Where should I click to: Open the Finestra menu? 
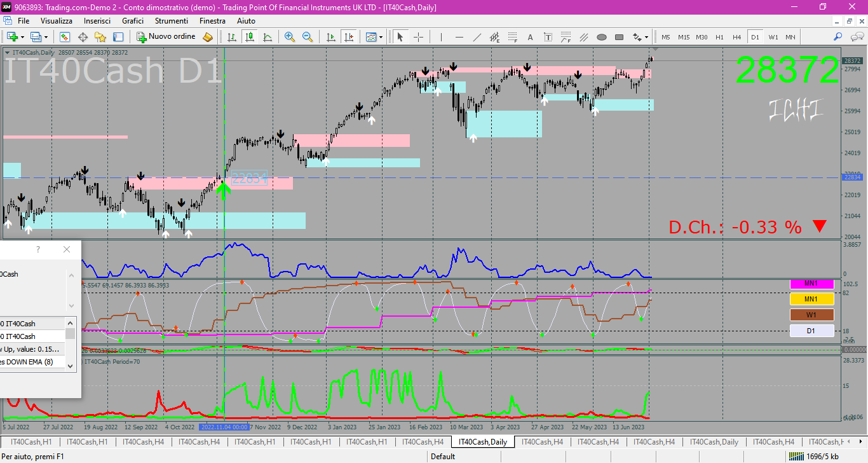(x=212, y=21)
